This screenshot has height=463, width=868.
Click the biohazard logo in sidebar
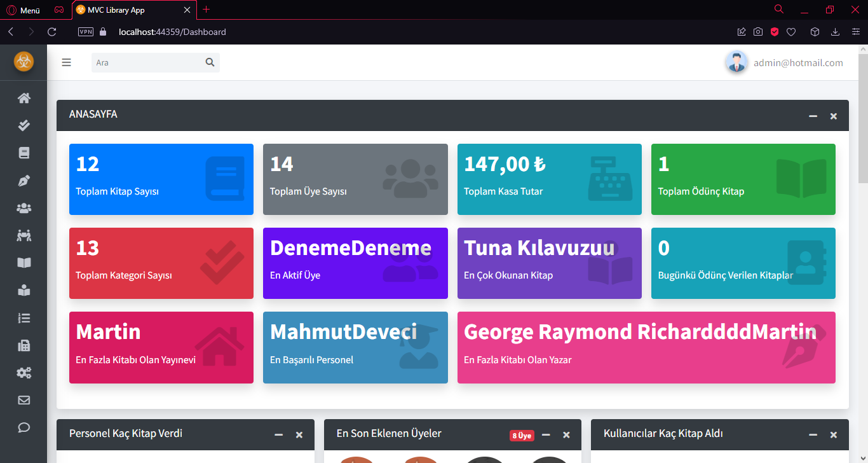pos(24,62)
